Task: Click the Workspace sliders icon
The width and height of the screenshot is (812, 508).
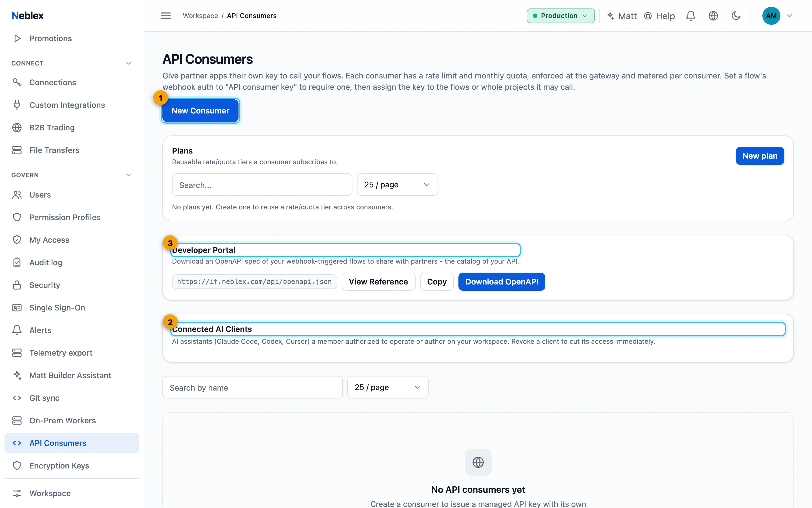Action: pyautogui.click(x=17, y=493)
